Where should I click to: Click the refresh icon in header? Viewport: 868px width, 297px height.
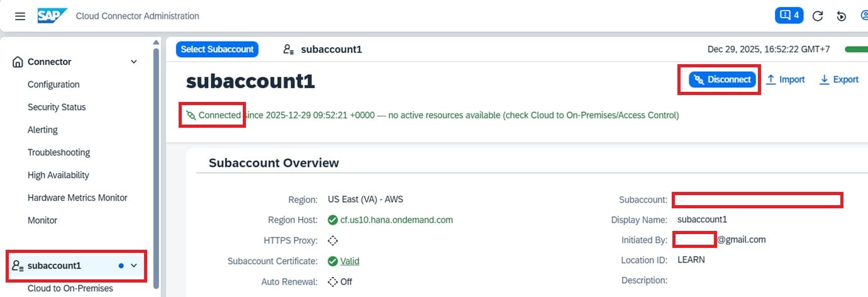818,16
